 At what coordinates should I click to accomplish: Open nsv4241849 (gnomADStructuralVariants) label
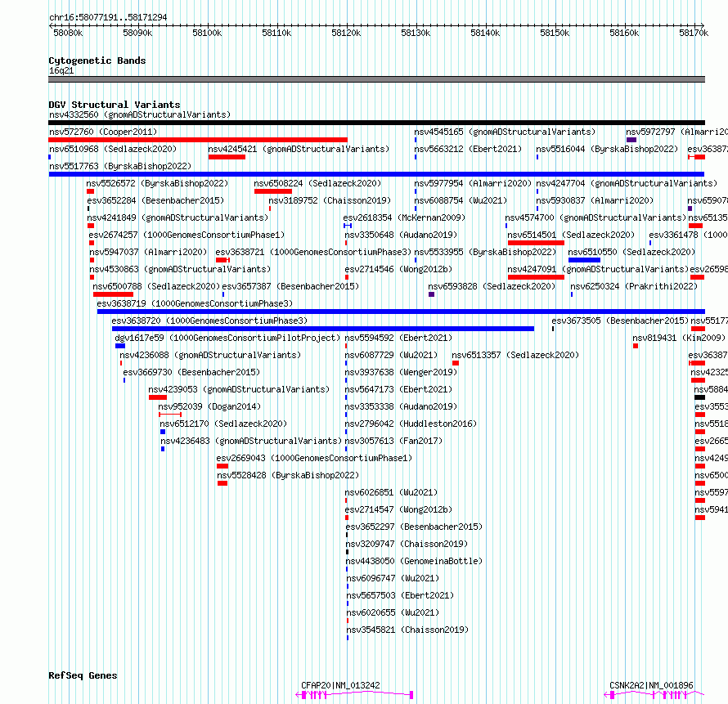click(x=178, y=217)
